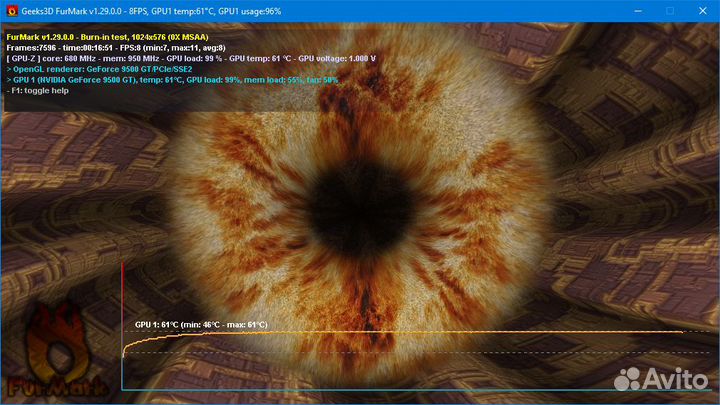Image resolution: width=720 pixels, height=405 pixels.
Task: Click the Geeks3D FurMark window title text
Action: [151, 11]
